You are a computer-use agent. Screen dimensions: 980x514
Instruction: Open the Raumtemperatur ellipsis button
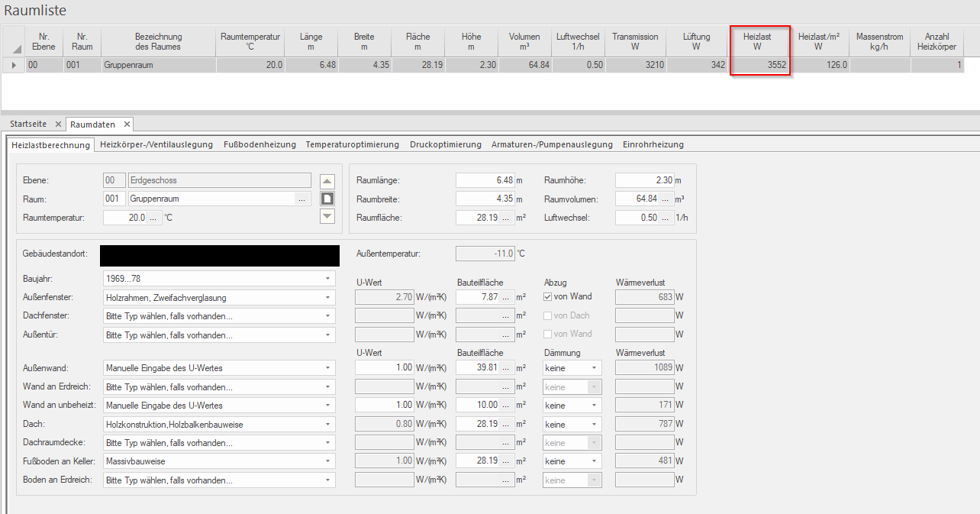click(x=153, y=218)
